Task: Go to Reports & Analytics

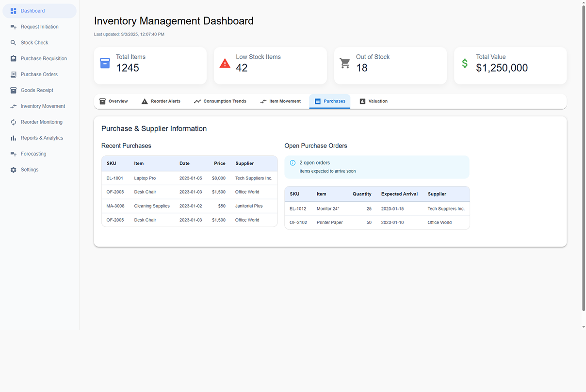Action: click(40, 138)
